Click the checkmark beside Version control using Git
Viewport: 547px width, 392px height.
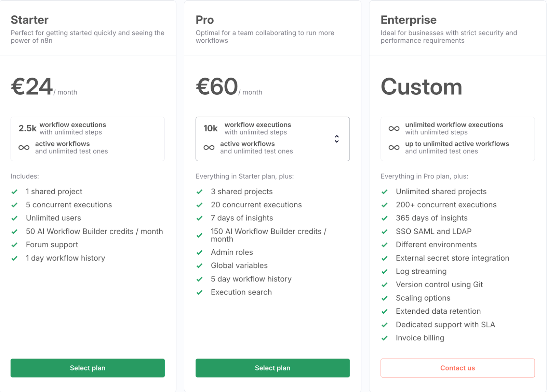(385, 285)
